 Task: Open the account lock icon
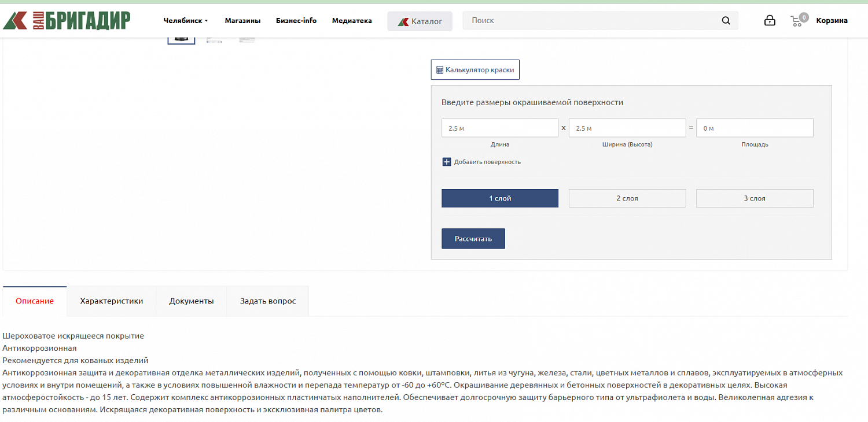(x=769, y=21)
